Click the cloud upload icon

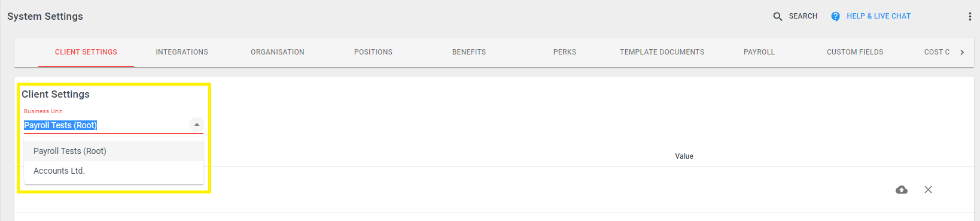click(902, 190)
